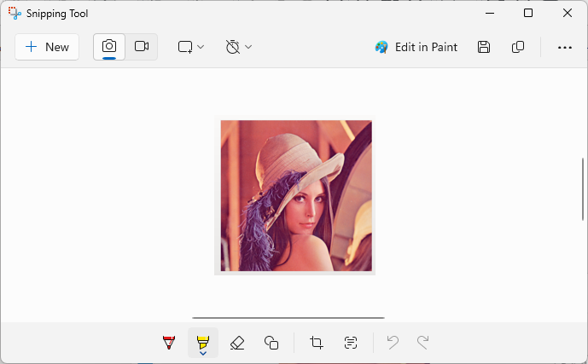Copy the snip to clipboard
This screenshot has width=588, height=364.
pos(518,47)
